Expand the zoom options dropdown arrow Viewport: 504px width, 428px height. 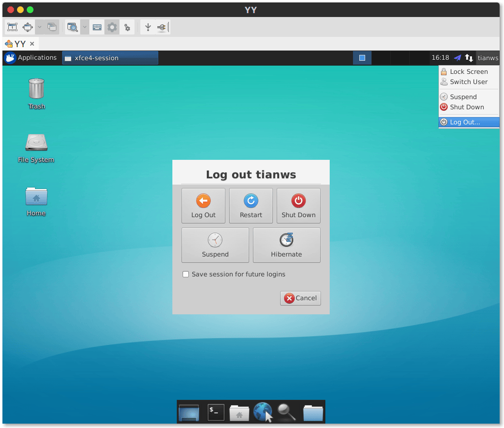[84, 27]
